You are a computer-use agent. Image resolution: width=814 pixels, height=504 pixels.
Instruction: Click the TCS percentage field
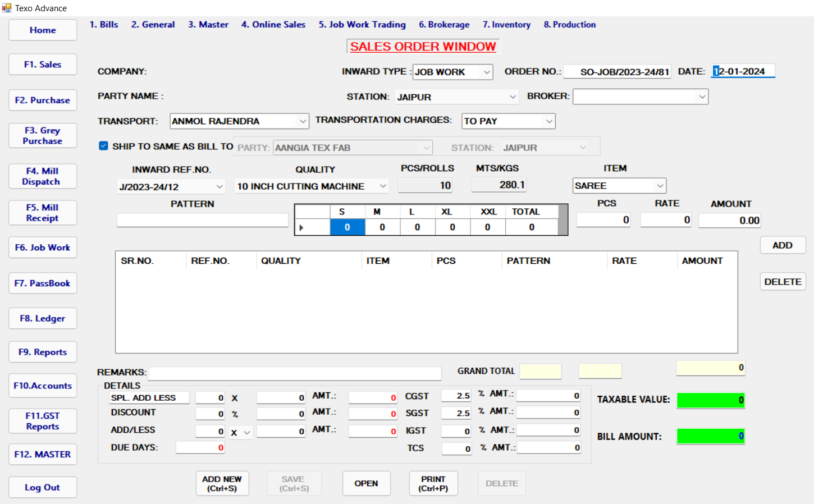click(x=456, y=448)
